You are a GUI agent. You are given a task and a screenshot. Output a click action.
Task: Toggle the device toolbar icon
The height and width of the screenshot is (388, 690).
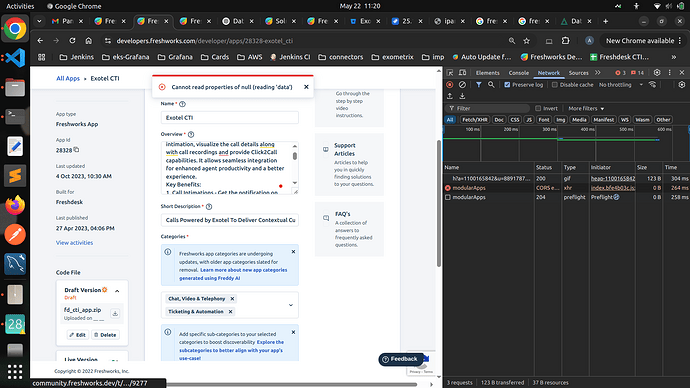(462, 73)
